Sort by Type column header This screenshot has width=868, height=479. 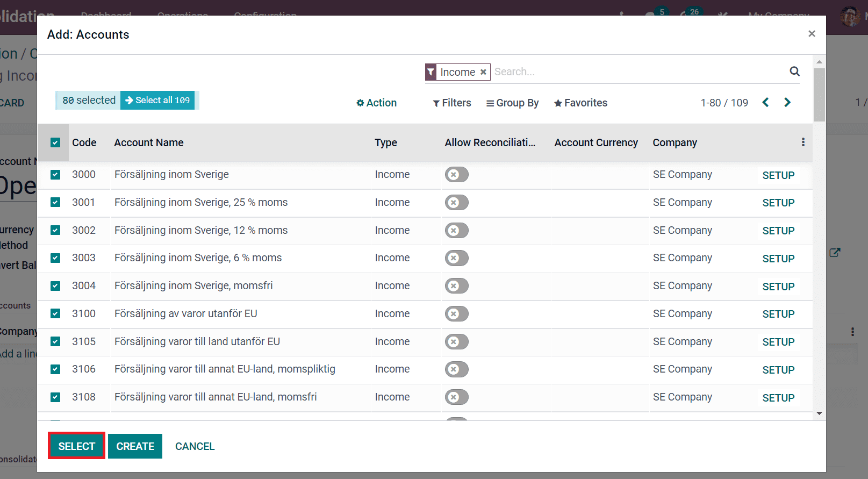386,142
